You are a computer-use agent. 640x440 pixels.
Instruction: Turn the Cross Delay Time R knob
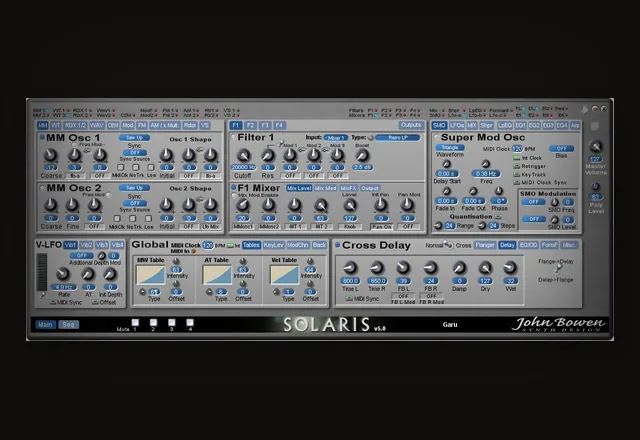pyautogui.click(x=377, y=268)
